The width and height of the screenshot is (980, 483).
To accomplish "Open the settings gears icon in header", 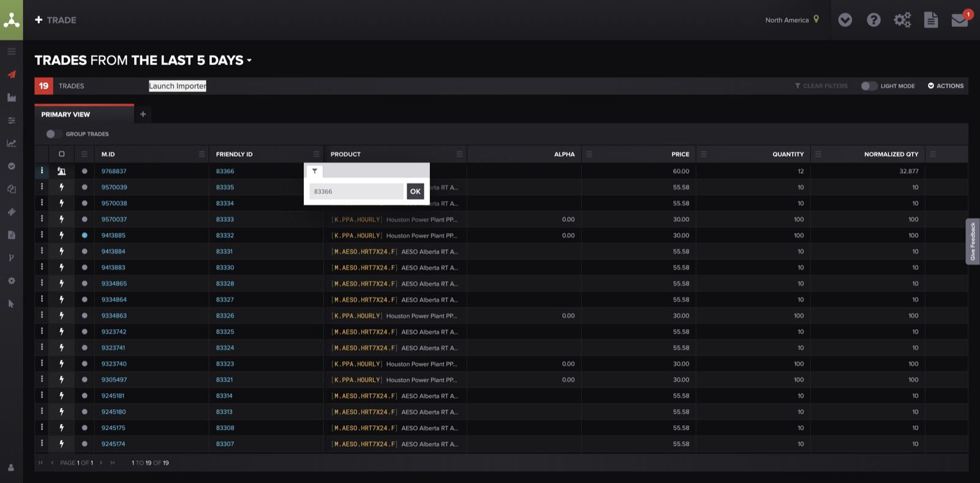I will 902,20.
